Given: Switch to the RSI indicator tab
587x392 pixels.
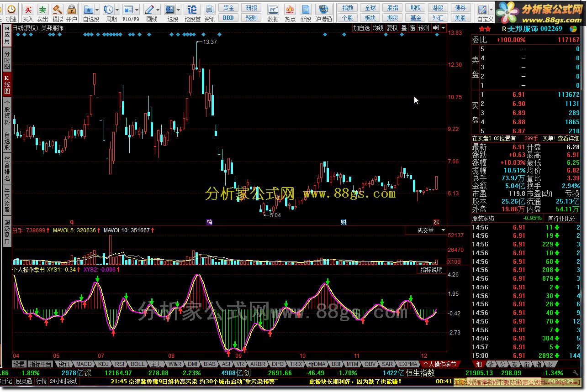Looking at the screenshot, I should click(119, 364).
